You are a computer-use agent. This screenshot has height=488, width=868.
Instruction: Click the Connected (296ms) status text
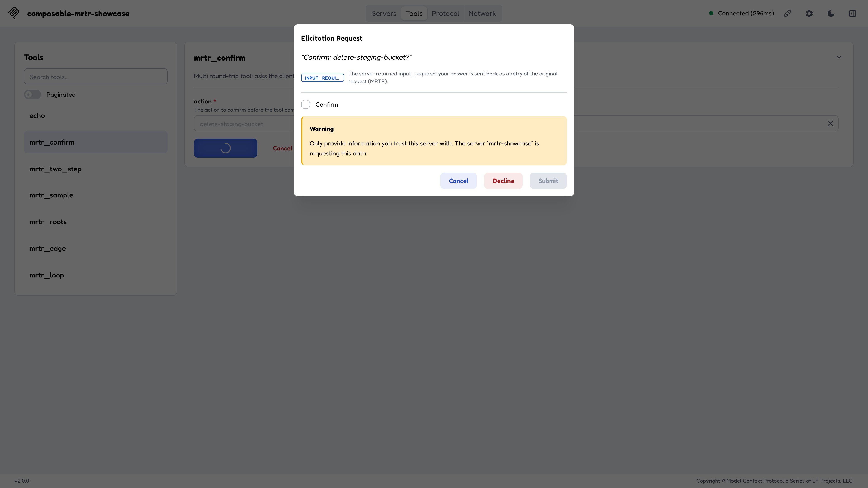coord(746,13)
